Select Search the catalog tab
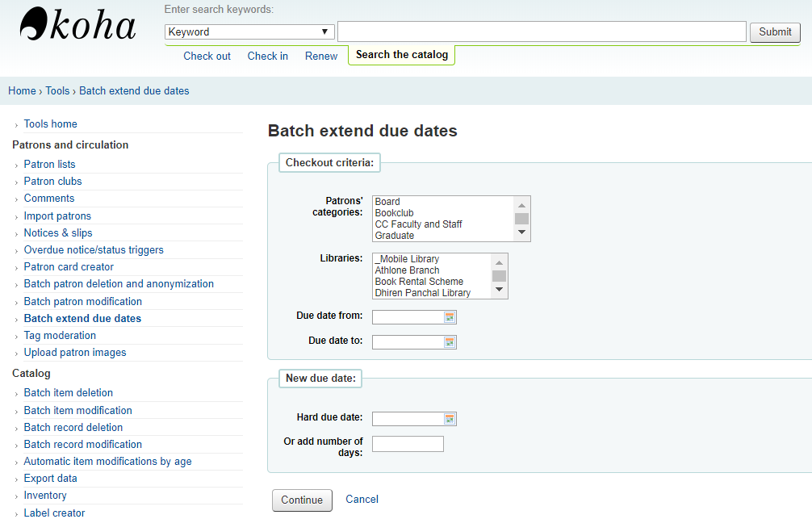This screenshot has height=519, width=812. (x=402, y=55)
